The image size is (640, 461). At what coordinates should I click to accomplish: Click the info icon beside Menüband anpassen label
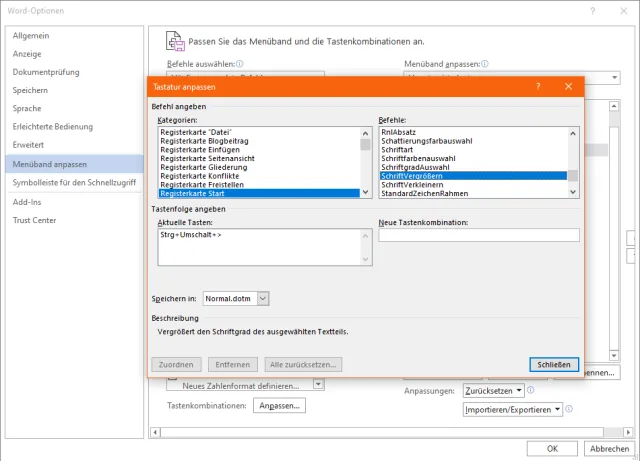pyautogui.click(x=484, y=64)
